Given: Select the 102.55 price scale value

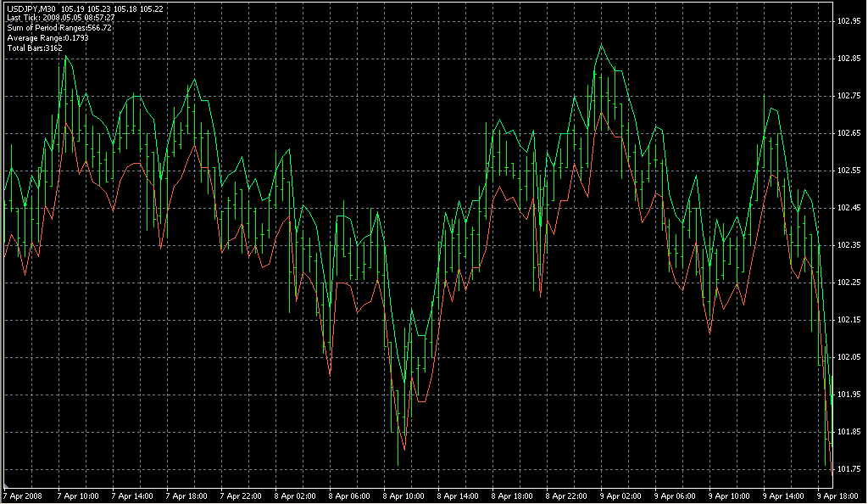Looking at the screenshot, I should (849, 171).
